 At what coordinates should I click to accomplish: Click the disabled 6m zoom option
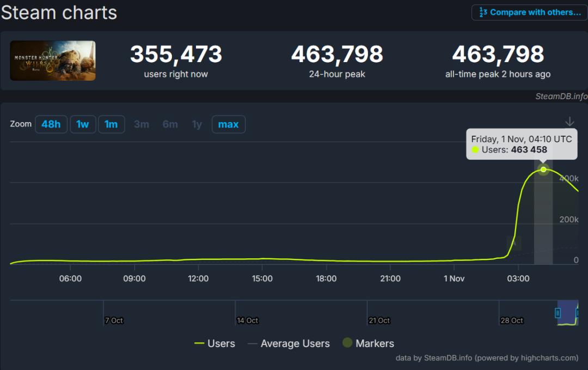pos(170,124)
